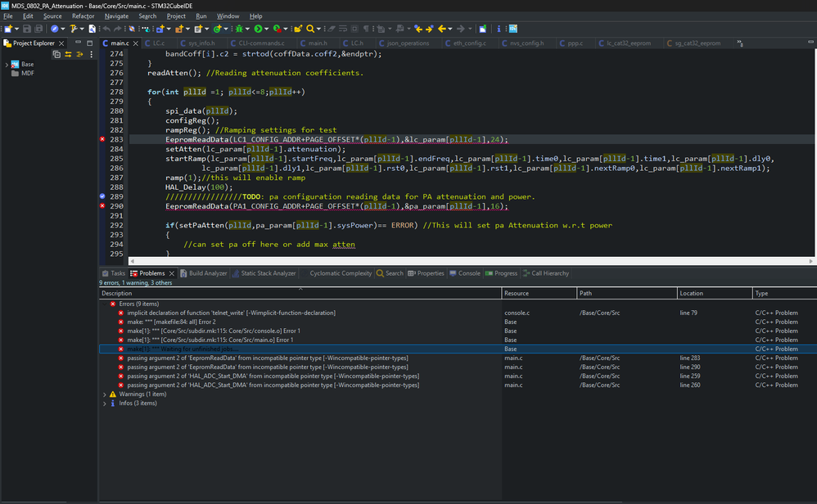Image resolution: width=817 pixels, height=504 pixels.
Task: Click the Open Task yellow folder icon
Action: tap(298, 29)
